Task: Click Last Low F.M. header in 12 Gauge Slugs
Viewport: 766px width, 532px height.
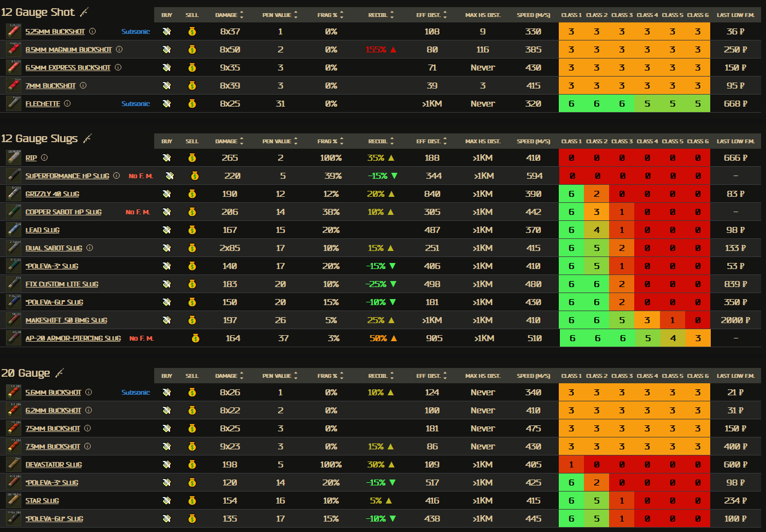Action: click(735, 142)
